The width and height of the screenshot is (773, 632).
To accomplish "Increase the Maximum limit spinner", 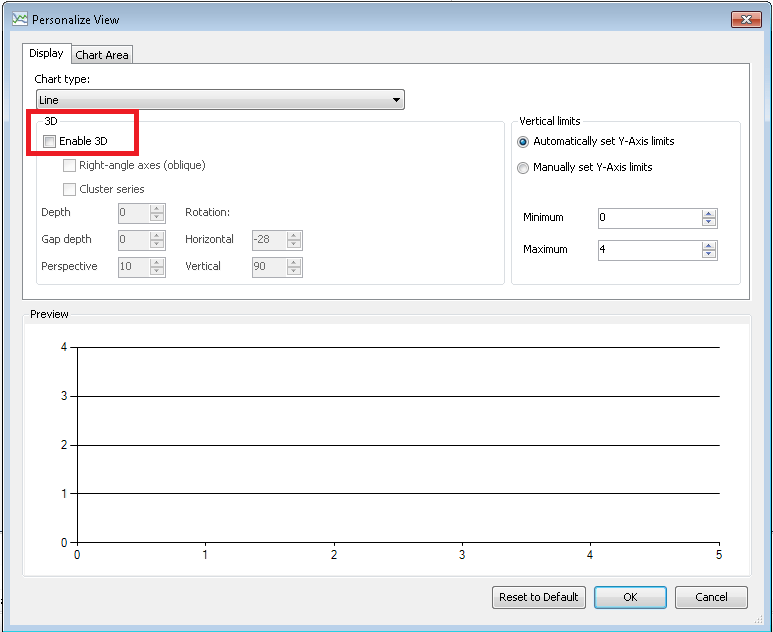I will tap(709, 246).
